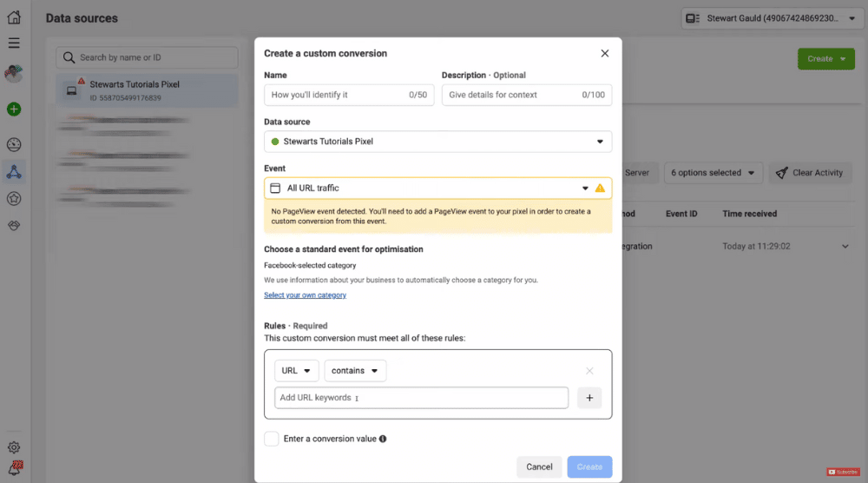Open the Data source dropdown
The image size is (868, 483).
[437, 142]
